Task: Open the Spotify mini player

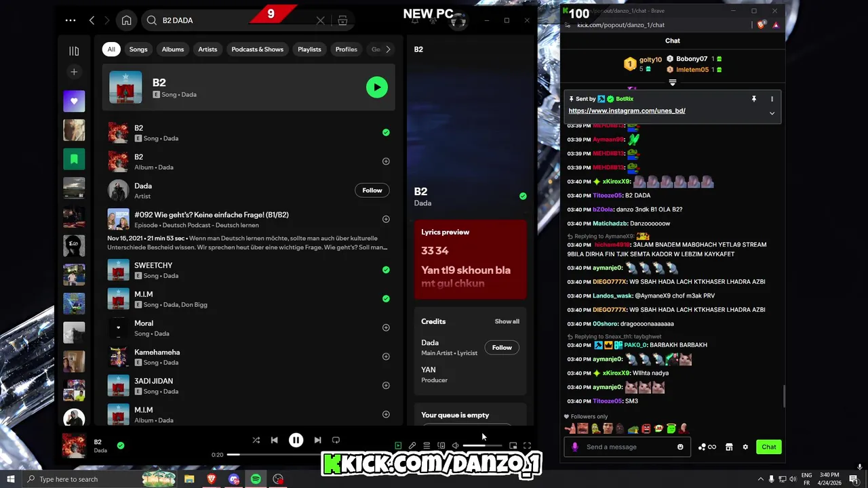Action: 513,445
